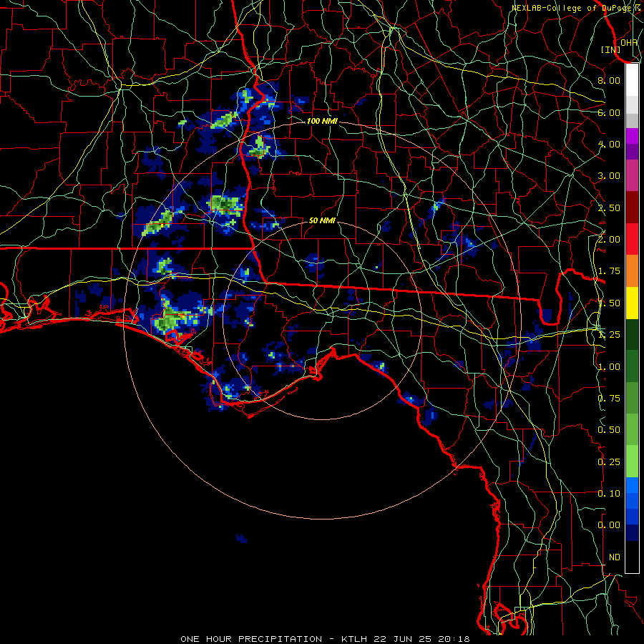This screenshot has height=644, width=644.
Task: Click the 100 NMI range ring label
Action: tap(322, 121)
